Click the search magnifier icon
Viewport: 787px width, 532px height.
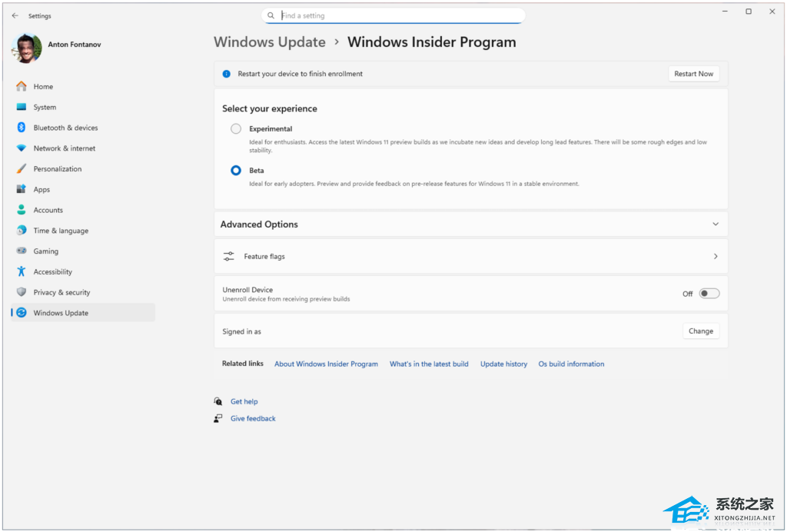(271, 15)
